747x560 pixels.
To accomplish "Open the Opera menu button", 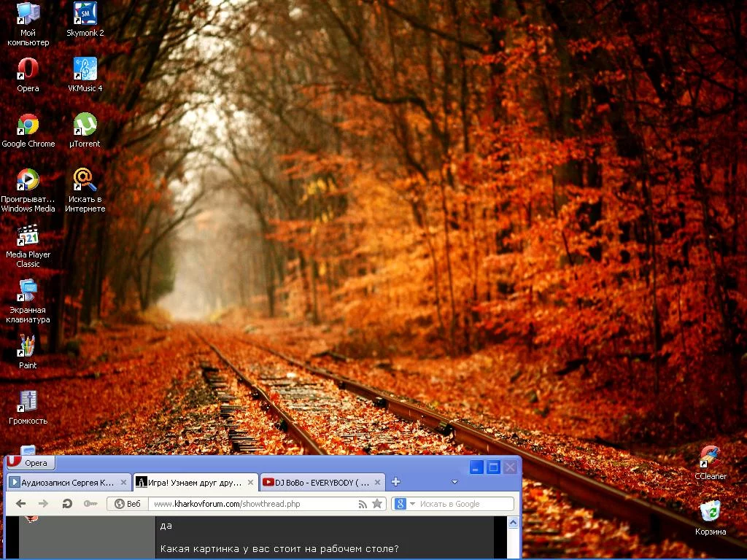I will 31,462.
